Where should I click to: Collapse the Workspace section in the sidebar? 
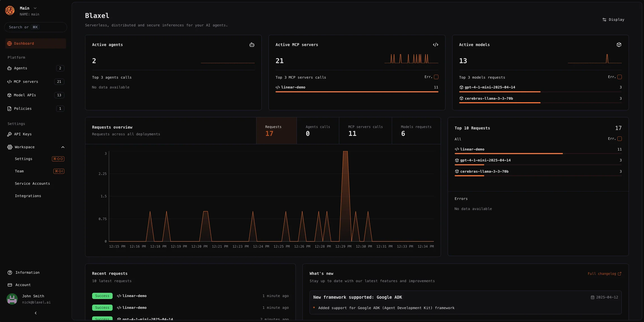[x=63, y=147]
